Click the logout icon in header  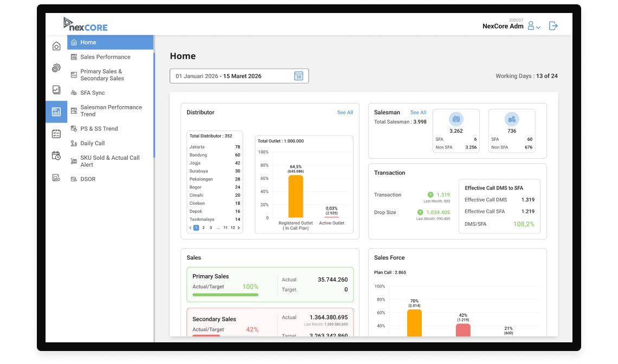coord(553,26)
